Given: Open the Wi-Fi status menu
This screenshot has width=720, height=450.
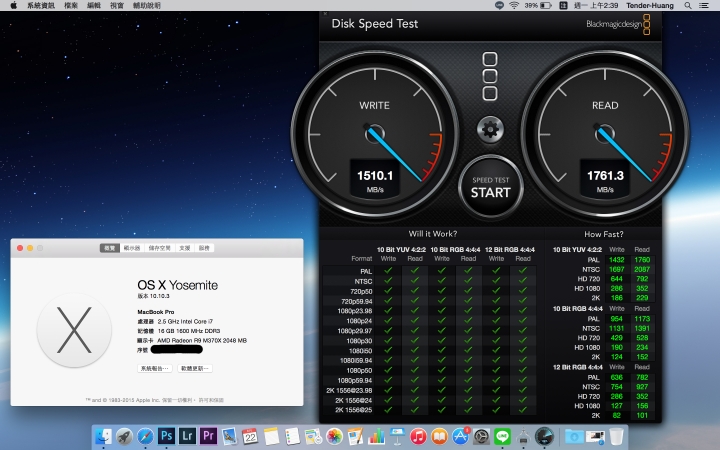Looking at the screenshot, I should coord(514,6).
